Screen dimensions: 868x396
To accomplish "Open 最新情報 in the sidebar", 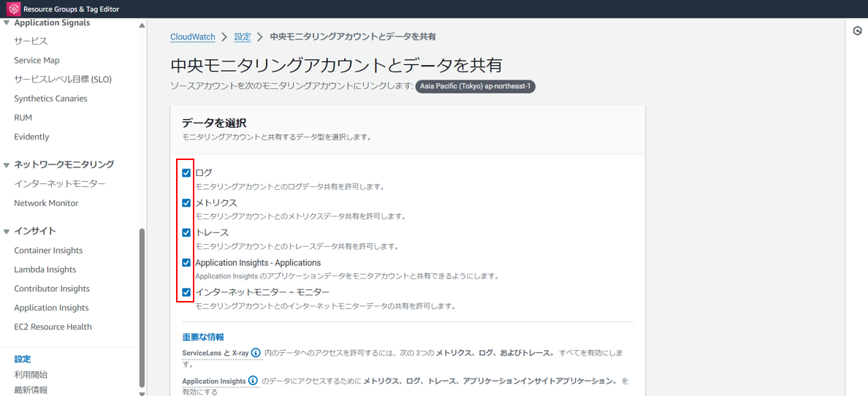I will tap(31, 390).
